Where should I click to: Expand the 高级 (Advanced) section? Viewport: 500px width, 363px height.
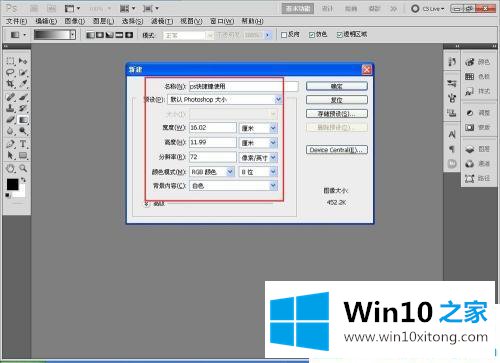click(147, 204)
